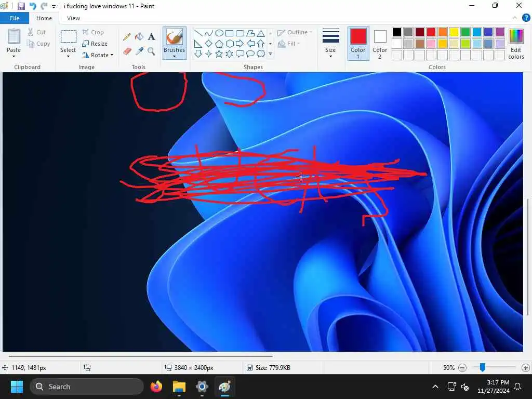532x399 pixels.
Task: Select Color 1 foreground button
Action: (x=358, y=44)
